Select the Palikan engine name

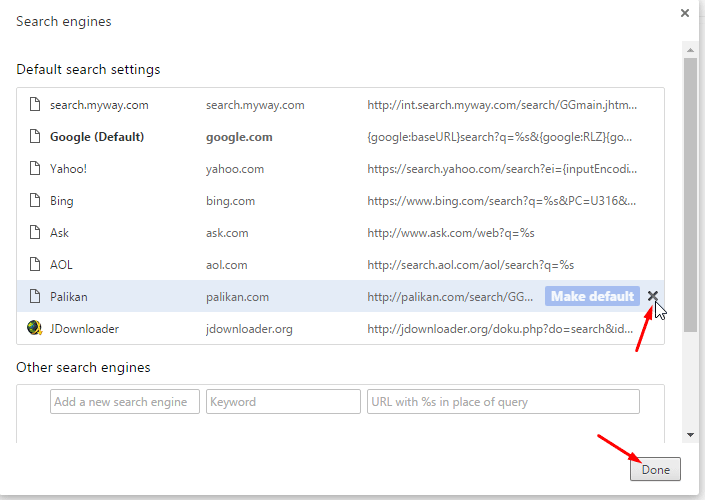[69, 297]
